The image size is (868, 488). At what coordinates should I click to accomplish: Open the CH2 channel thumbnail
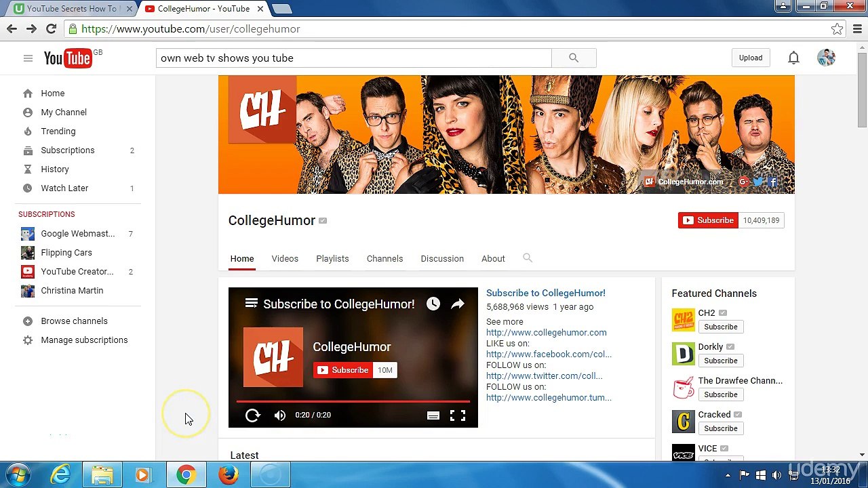pos(684,320)
